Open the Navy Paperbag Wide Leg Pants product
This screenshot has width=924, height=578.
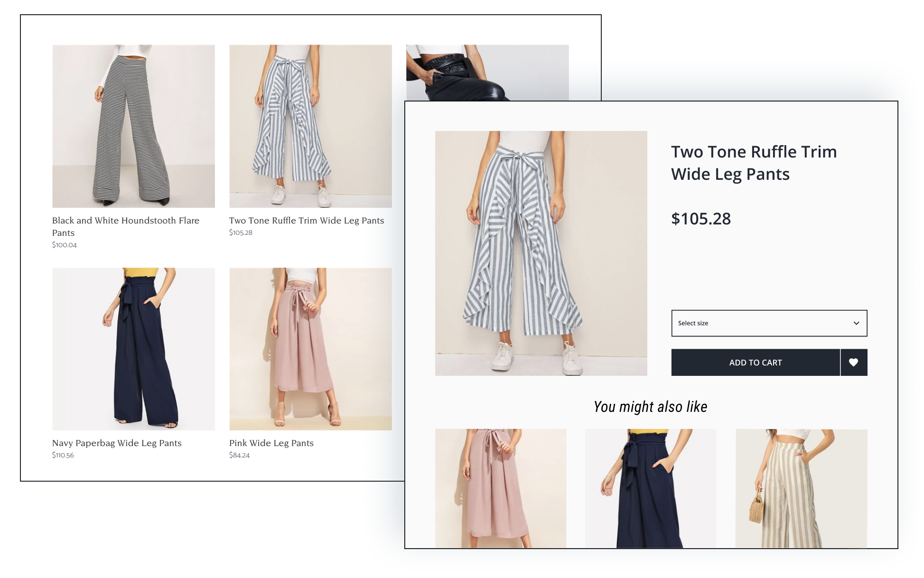click(x=116, y=443)
